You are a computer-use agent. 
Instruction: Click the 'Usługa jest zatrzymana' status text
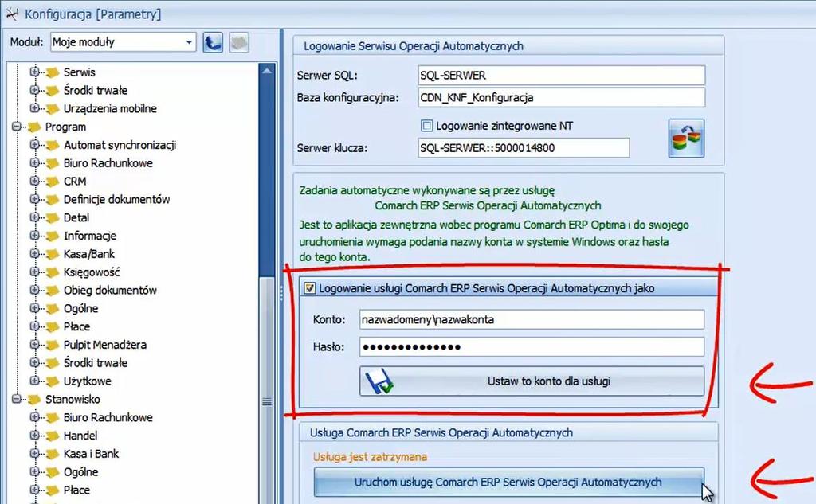[370, 457]
